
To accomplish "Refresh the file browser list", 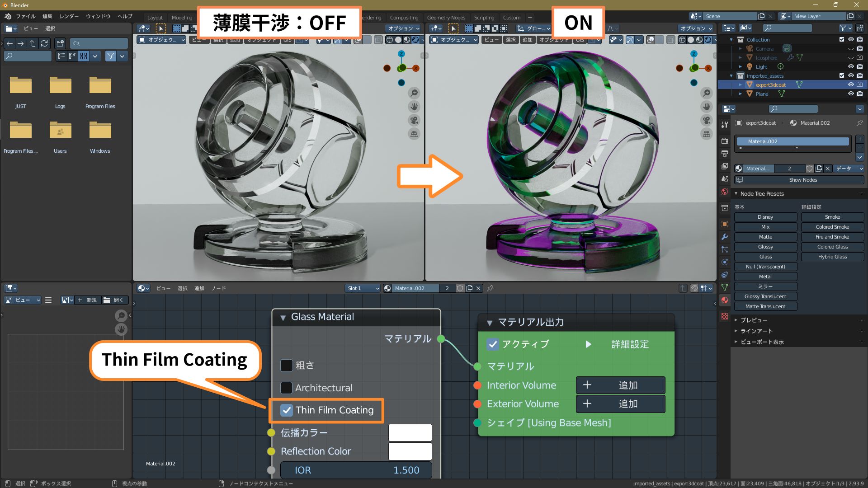I will pos(44,43).
